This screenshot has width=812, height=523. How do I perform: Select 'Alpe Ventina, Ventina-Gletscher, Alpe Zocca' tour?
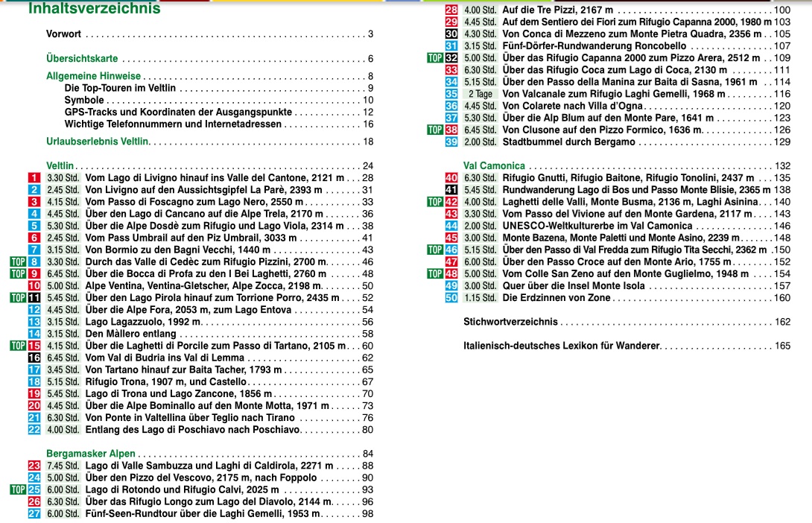click(203, 286)
